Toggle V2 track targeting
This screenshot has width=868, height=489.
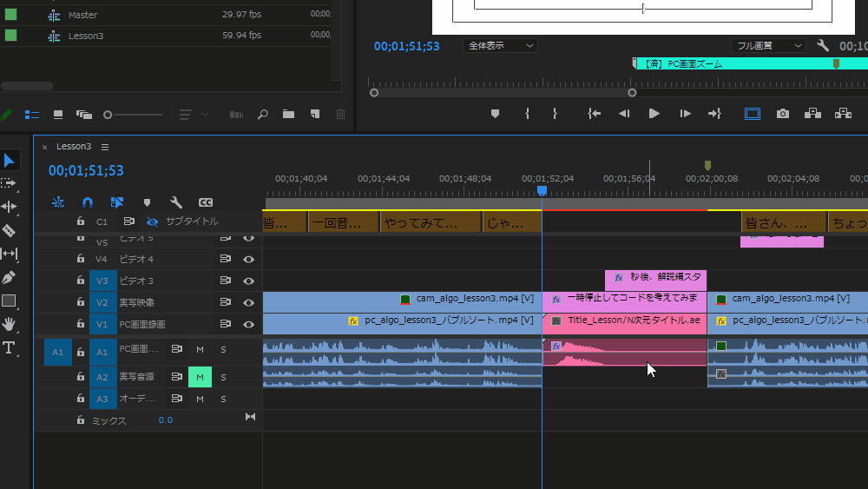(102, 302)
